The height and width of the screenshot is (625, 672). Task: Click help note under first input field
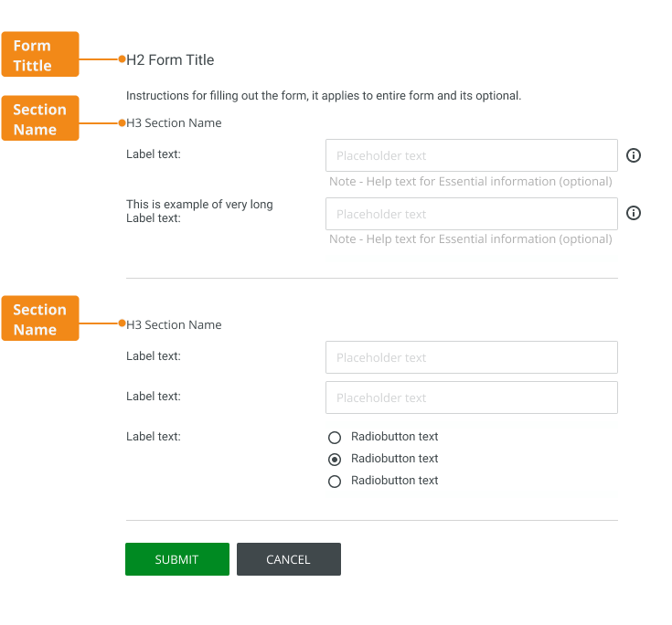tap(471, 182)
